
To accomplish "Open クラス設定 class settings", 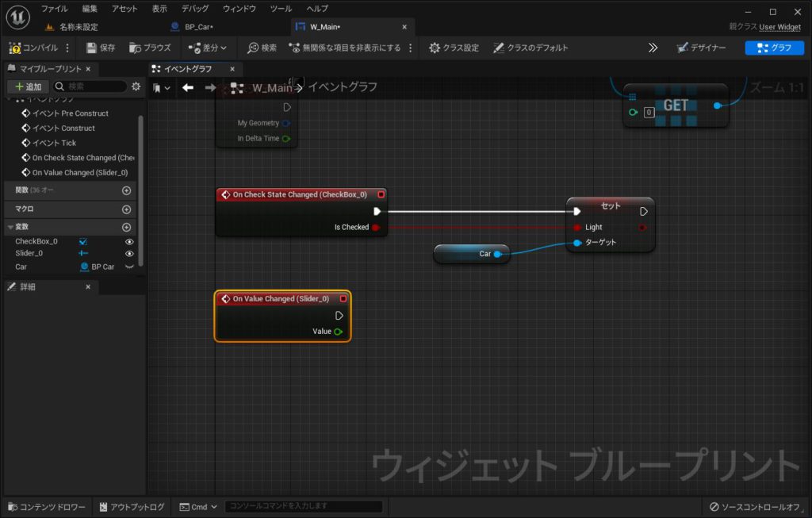I will click(454, 48).
